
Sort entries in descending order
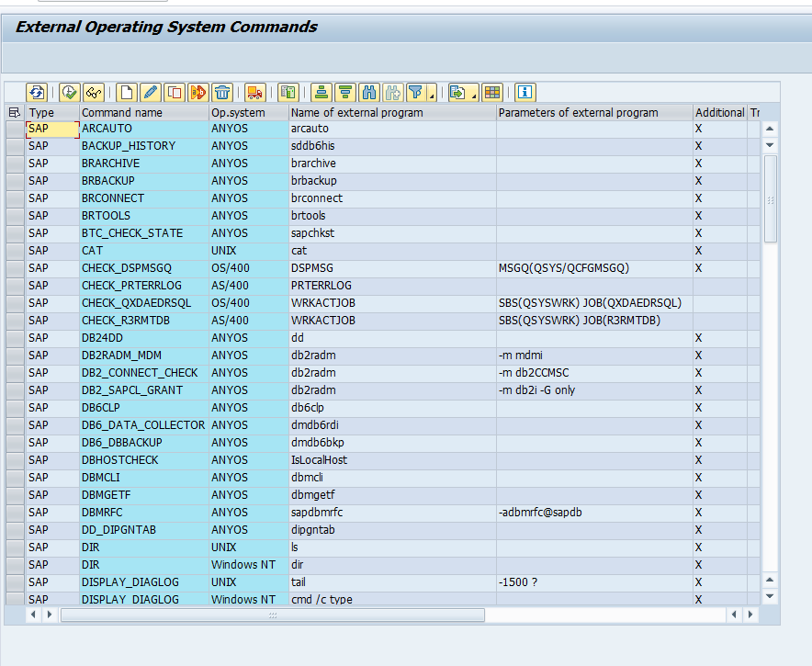click(x=344, y=92)
